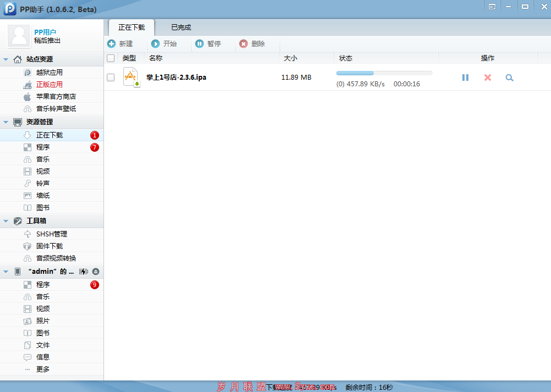Click the magnifier icon for 掌上1号店
This screenshot has width=551, height=392.
[510, 78]
